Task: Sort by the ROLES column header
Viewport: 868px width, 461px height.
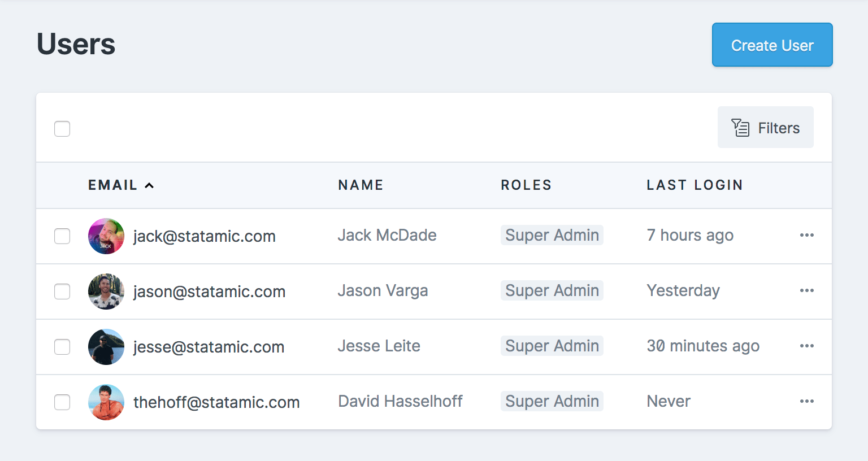Action: [x=526, y=185]
